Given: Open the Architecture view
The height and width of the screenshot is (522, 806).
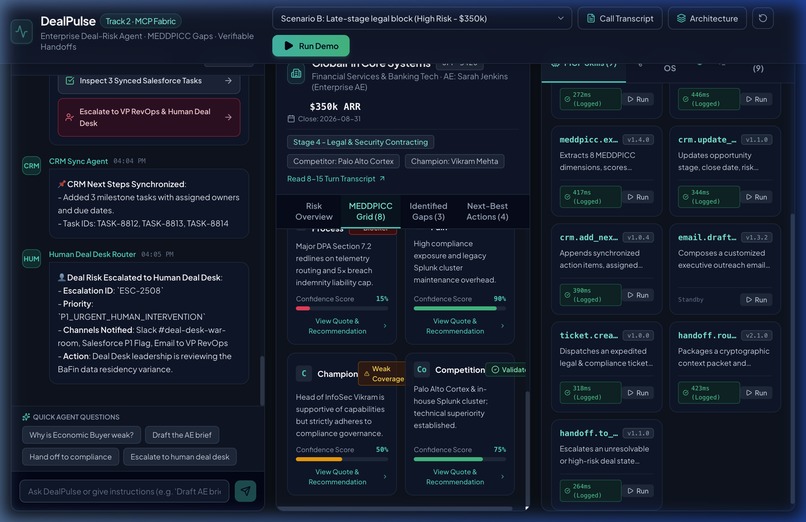Looking at the screenshot, I should [707, 18].
